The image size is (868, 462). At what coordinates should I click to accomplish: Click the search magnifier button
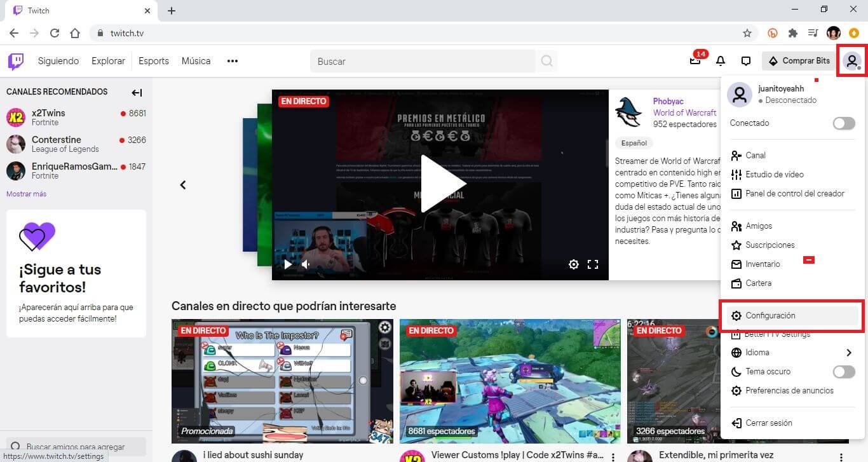tap(546, 61)
